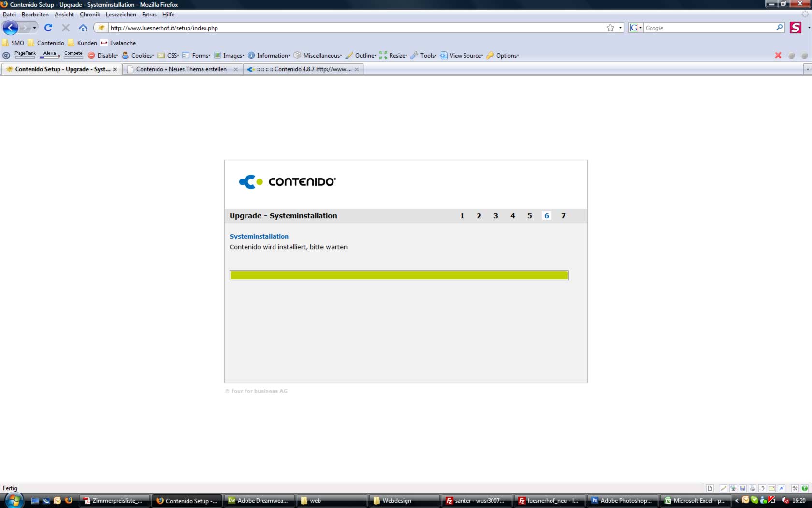
Task: Open the Windows Start orb
Action: tap(13, 500)
